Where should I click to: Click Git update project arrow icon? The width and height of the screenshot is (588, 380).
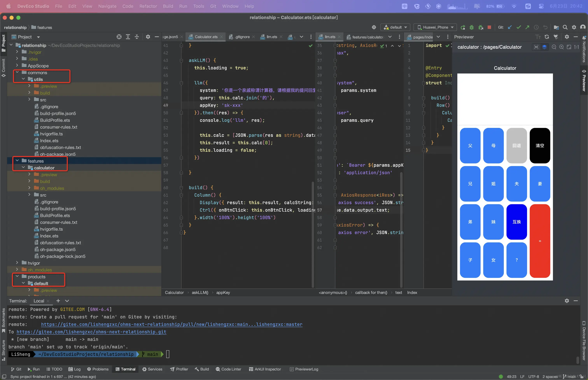point(510,27)
